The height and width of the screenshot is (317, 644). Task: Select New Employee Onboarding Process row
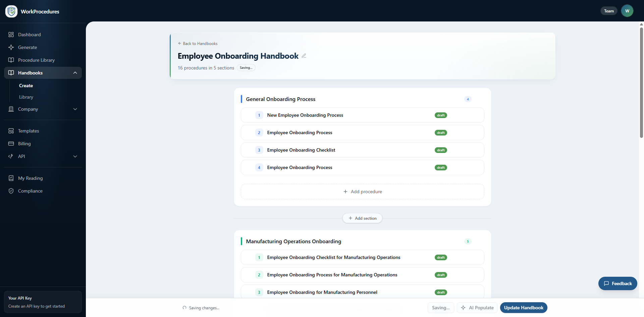click(x=363, y=115)
